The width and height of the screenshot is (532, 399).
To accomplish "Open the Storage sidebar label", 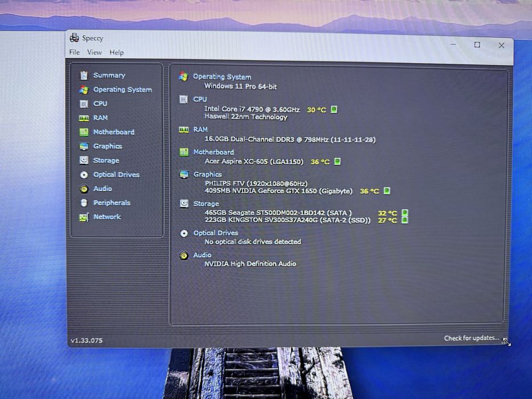I will (106, 161).
